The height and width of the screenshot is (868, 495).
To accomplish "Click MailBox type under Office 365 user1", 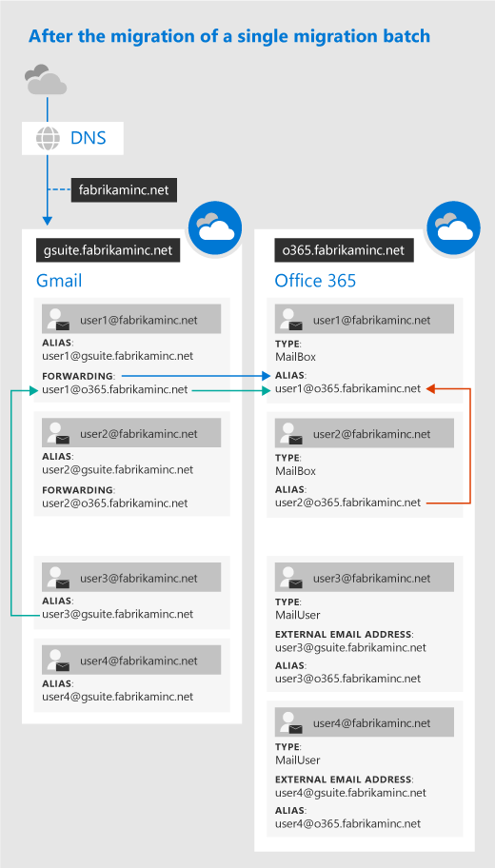I will click(x=296, y=357).
